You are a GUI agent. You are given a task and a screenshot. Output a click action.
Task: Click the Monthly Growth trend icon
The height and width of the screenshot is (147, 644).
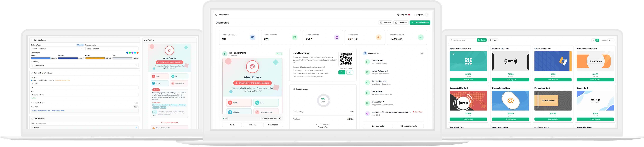pos(421,37)
